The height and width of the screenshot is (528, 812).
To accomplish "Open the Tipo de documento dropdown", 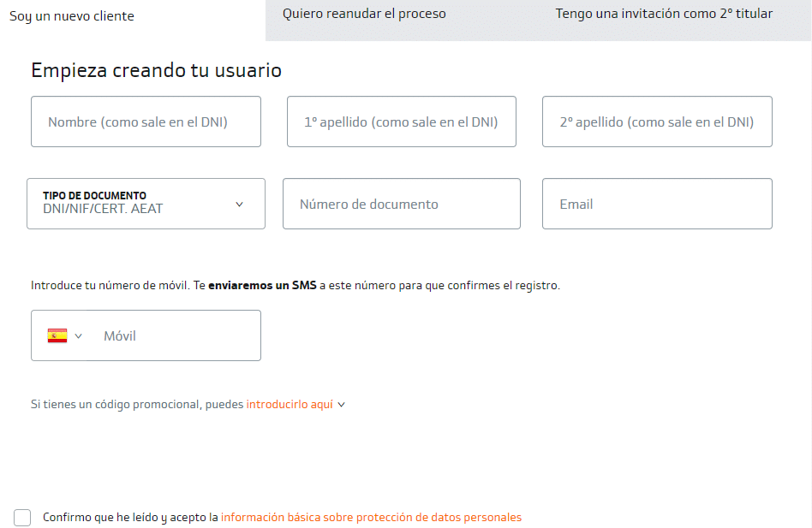I will pyautogui.click(x=146, y=204).
